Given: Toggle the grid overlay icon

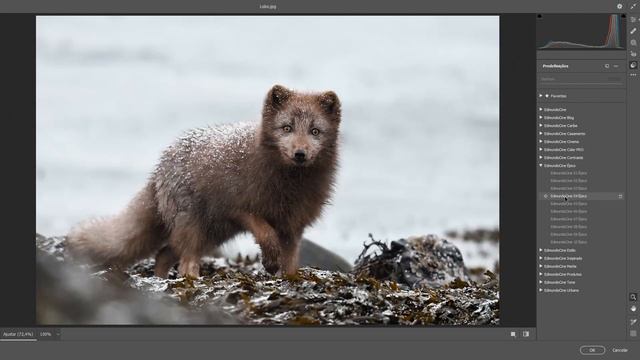Looking at the screenshot, I should 633,333.
